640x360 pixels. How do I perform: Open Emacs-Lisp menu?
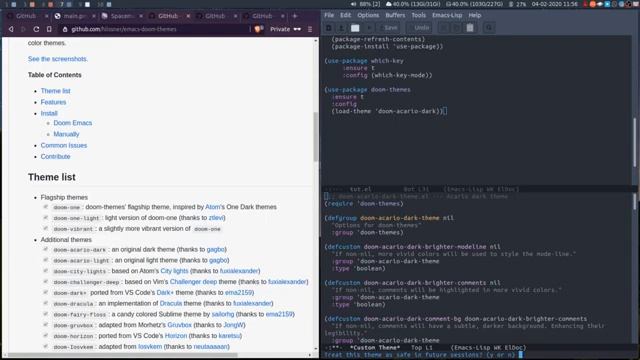pyautogui.click(x=447, y=15)
